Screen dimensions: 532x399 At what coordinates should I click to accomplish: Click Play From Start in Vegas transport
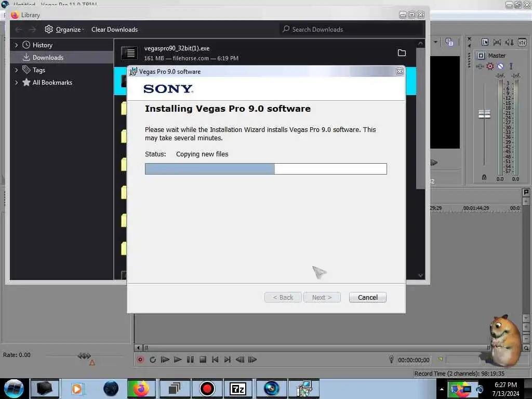click(165, 360)
